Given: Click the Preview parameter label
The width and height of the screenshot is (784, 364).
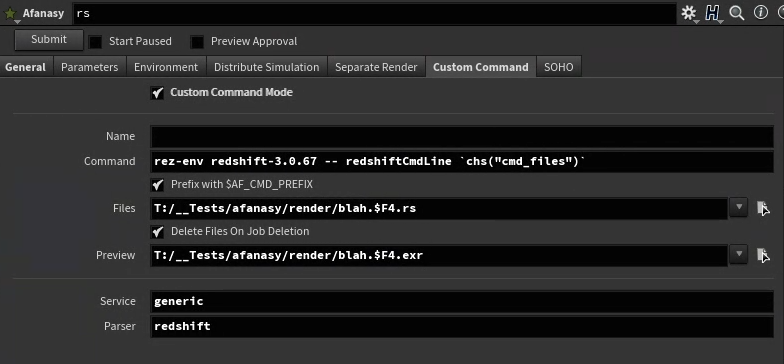Looking at the screenshot, I should [116, 256].
